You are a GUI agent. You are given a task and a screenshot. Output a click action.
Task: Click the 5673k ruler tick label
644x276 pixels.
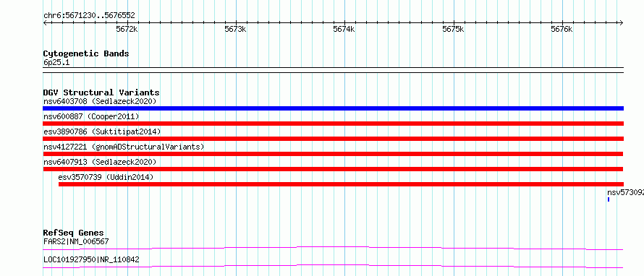pyautogui.click(x=235, y=29)
